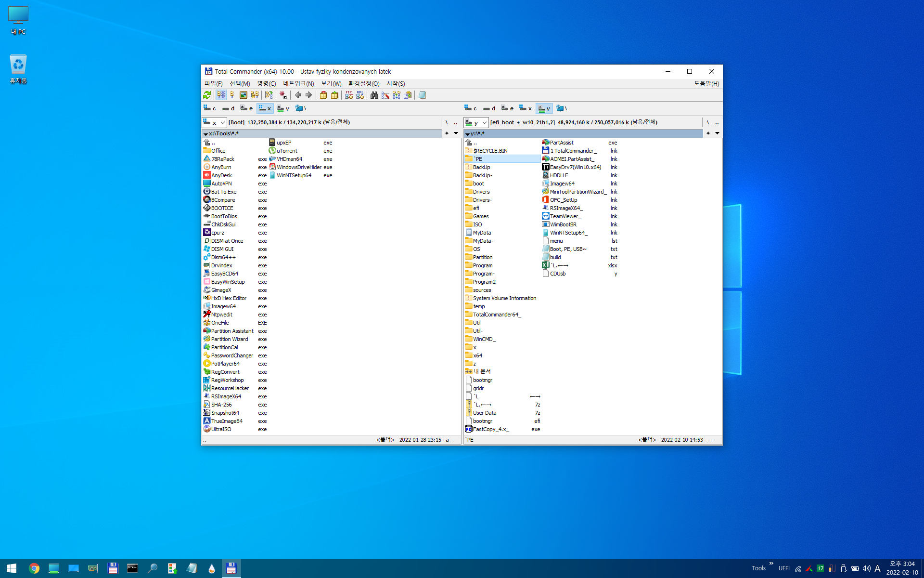Select the HDDLLF shortcut entry
Screen dimensions: 924x578
coord(580,175)
